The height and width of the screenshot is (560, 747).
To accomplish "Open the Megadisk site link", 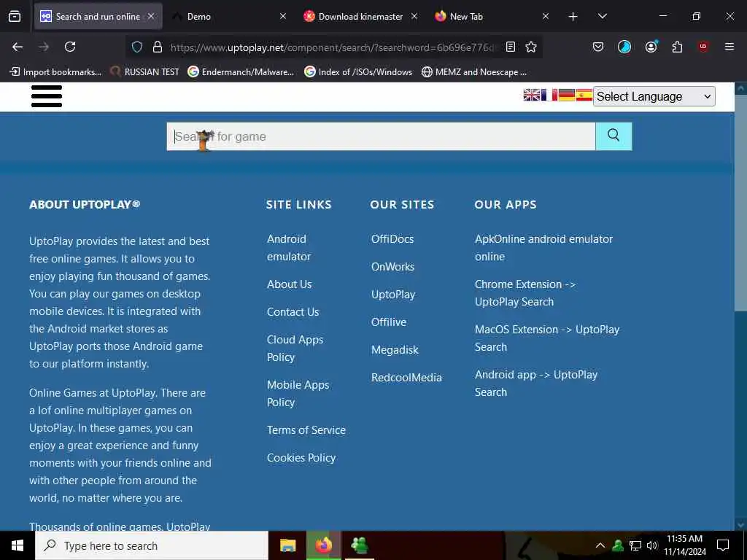I will tap(395, 349).
